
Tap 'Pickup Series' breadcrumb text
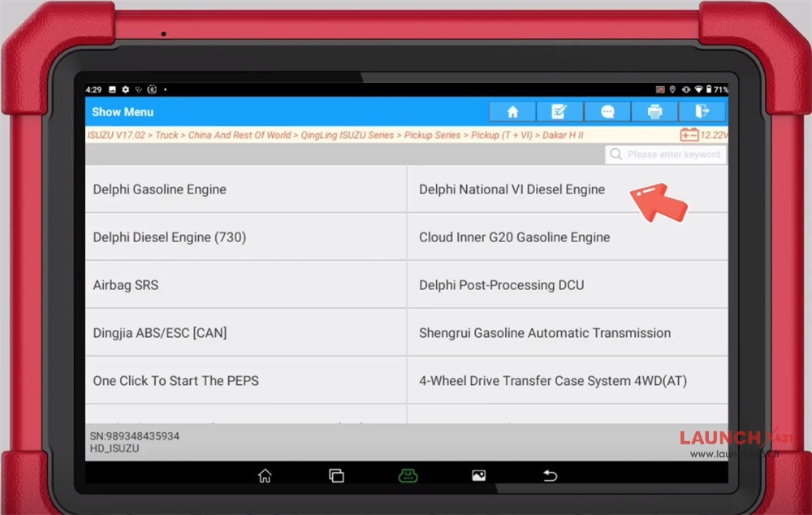[x=433, y=135]
